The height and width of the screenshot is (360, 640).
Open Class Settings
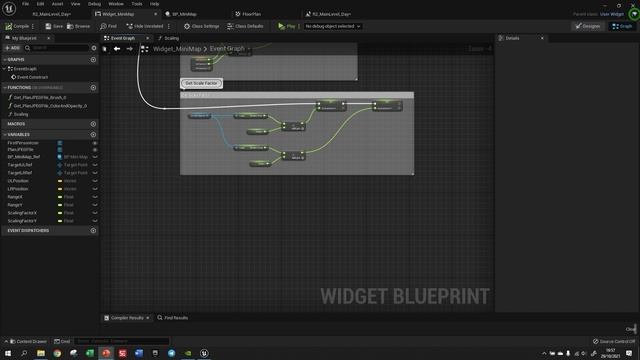click(201, 26)
